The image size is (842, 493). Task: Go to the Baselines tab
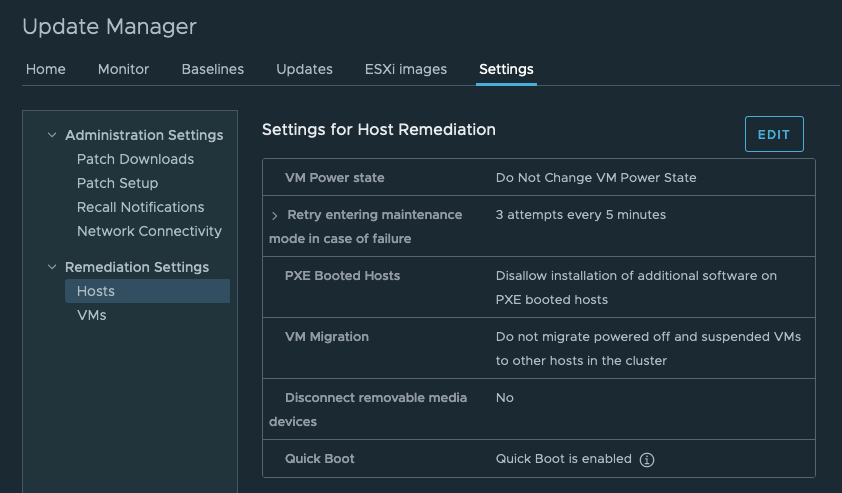212,69
